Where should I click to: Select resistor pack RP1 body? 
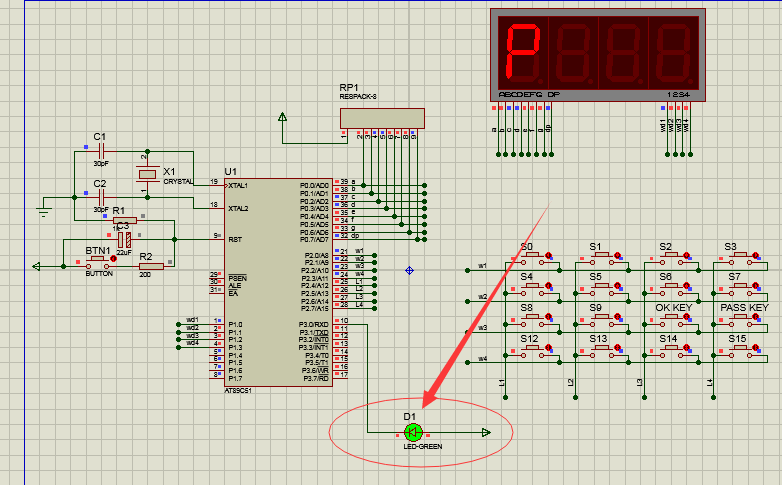click(x=383, y=118)
